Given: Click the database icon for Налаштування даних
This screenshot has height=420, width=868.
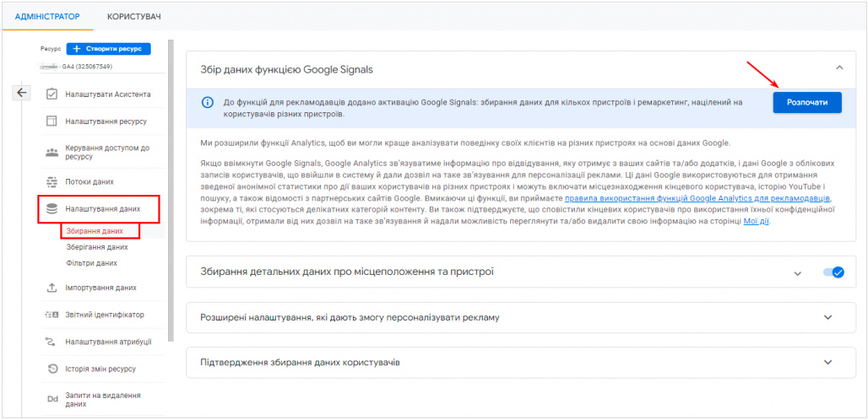Looking at the screenshot, I should point(52,209).
